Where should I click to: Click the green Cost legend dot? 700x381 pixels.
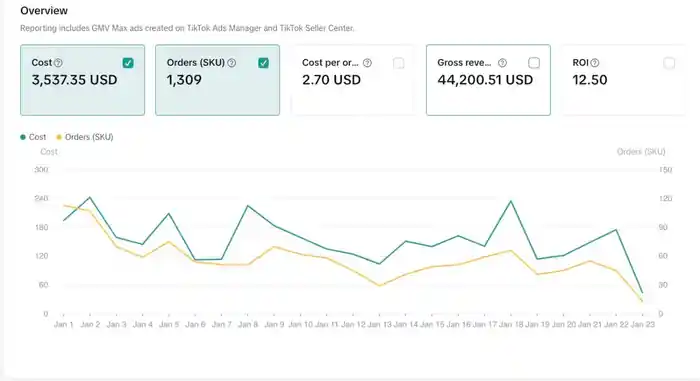pyautogui.click(x=23, y=137)
